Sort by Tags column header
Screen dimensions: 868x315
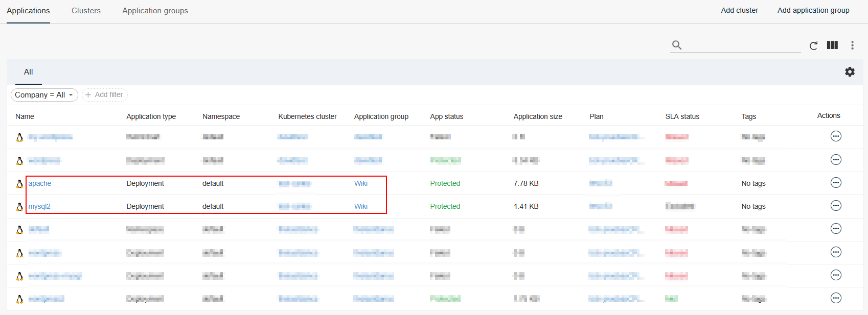tap(748, 116)
